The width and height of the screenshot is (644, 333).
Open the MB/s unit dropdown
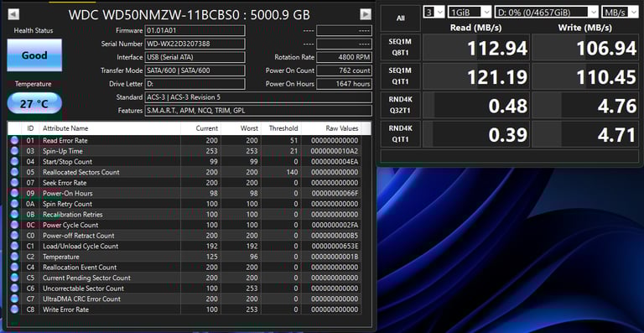point(620,12)
